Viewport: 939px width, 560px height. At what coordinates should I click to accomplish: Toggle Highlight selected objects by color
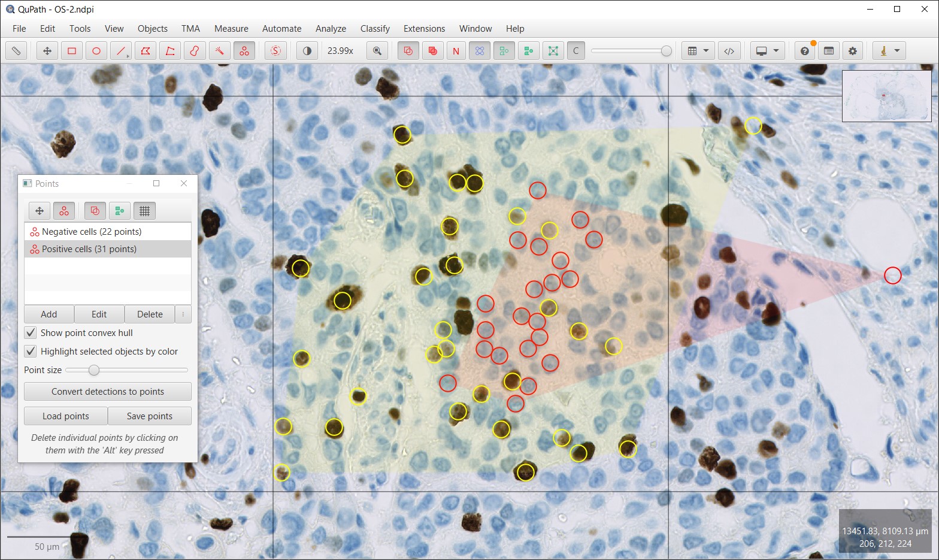(31, 351)
